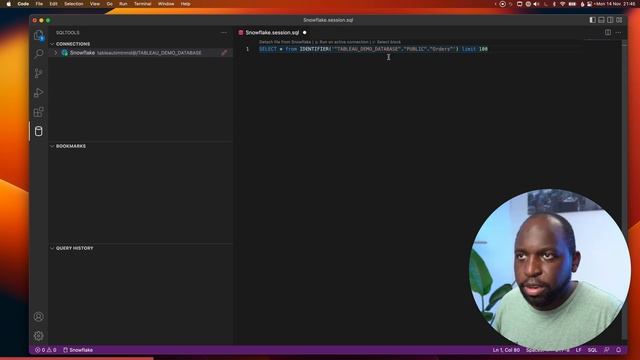The height and width of the screenshot is (360, 640).
Task: Open the File menu
Action: pos(39,4)
